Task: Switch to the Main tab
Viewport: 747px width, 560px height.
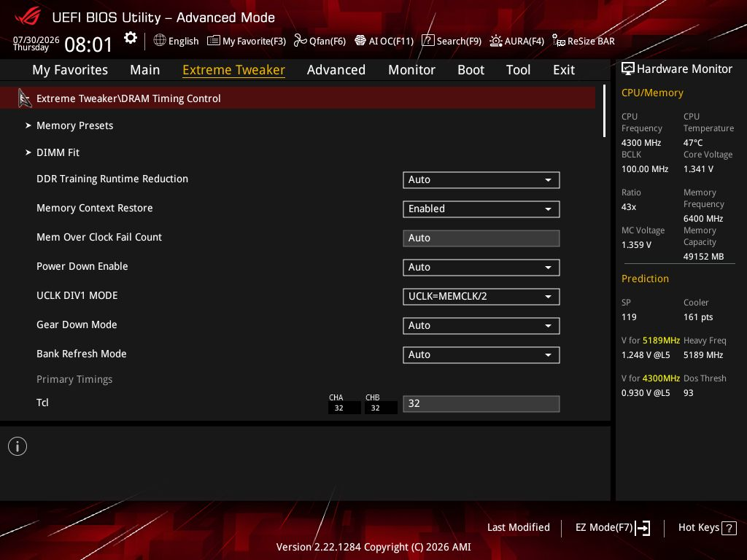Action: pos(145,70)
